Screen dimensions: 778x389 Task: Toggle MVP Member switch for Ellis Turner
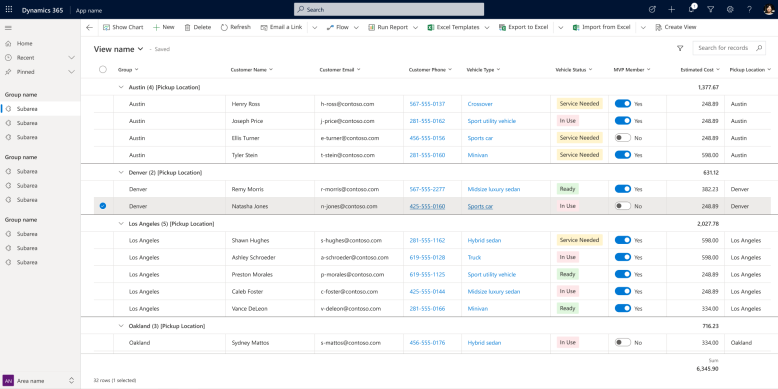pyautogui.click(x=623, y=138)
